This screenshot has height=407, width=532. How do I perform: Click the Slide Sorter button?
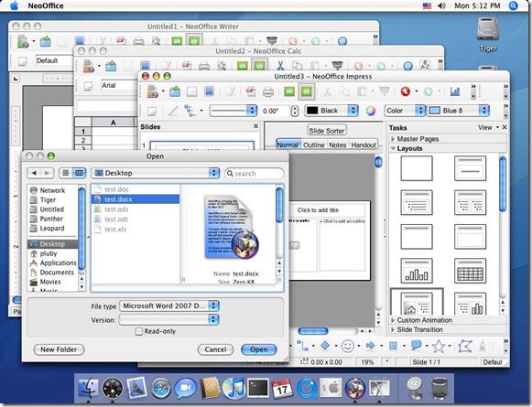[327, 131]
